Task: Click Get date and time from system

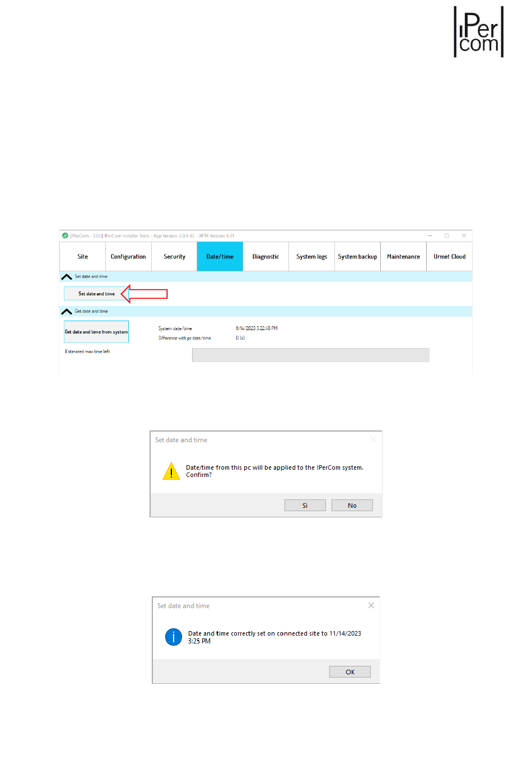Action: (x=96, y=332)
